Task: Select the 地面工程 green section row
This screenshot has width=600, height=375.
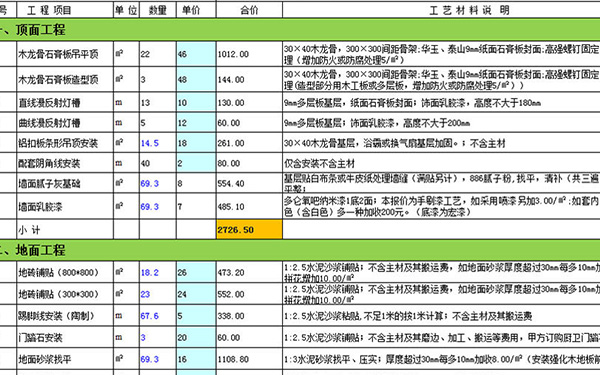Action: coord(300,250)
